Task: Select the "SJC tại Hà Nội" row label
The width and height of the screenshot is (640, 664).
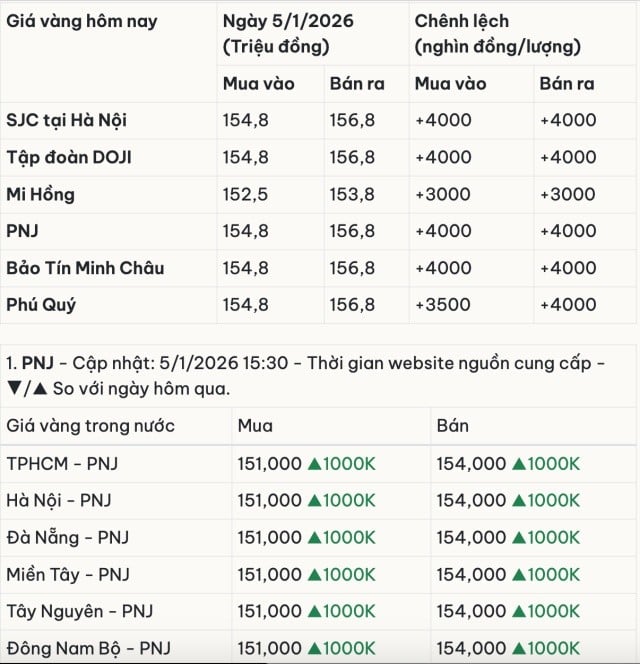Action: click(67, 120)
